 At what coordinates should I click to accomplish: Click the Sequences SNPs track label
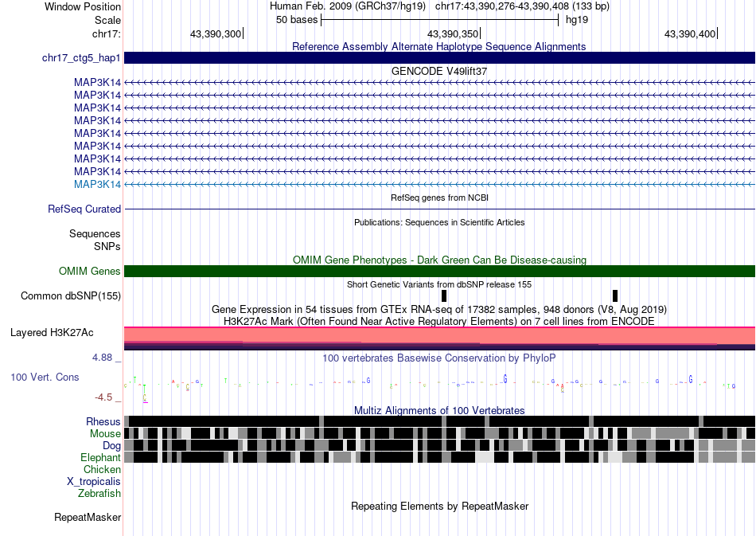point(95,240)
